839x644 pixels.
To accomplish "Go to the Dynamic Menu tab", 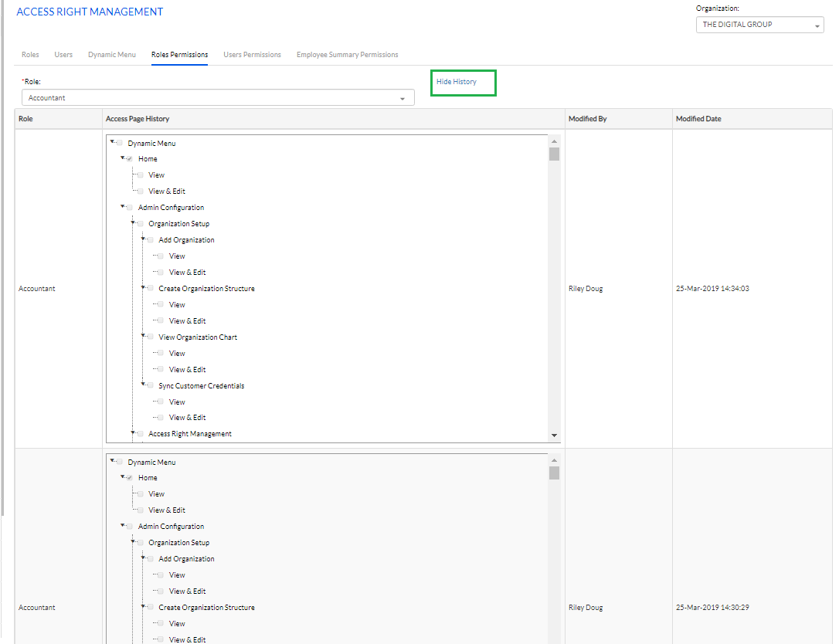I will (112, 55).
